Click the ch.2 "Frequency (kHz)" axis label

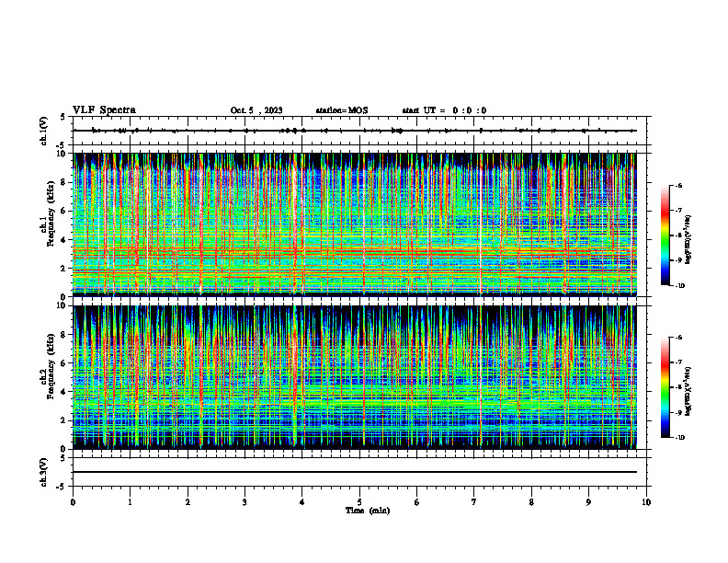[51, 367]
